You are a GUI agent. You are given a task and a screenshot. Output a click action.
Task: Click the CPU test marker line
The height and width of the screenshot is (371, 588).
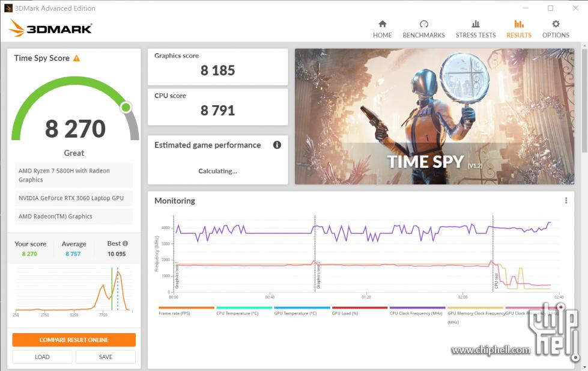point(493,254)
